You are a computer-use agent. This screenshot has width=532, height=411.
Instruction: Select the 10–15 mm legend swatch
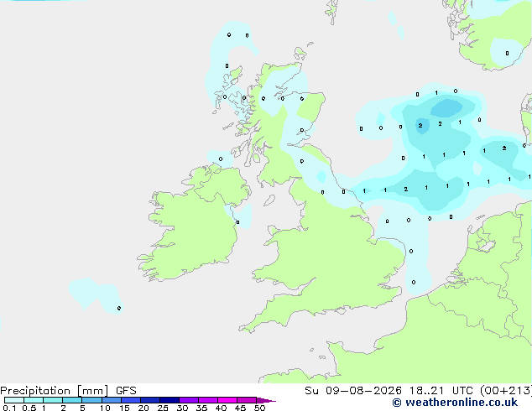click(112, 400)
